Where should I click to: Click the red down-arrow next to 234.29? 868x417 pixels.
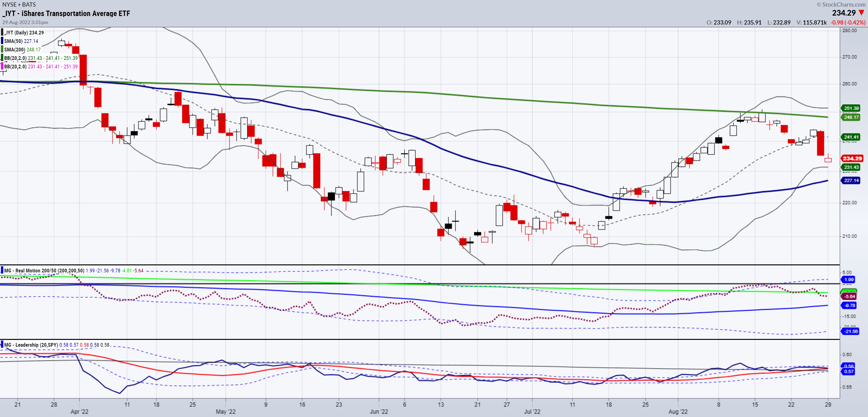861,13
